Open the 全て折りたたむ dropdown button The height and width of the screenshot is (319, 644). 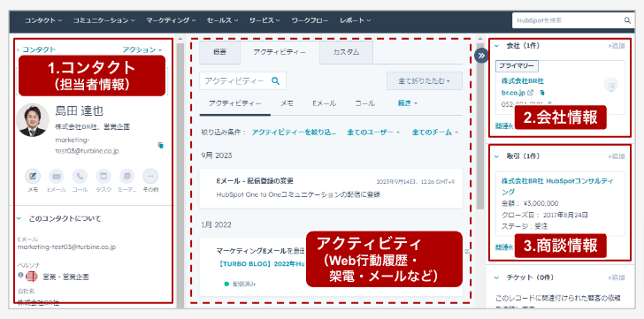click(425, 80)
